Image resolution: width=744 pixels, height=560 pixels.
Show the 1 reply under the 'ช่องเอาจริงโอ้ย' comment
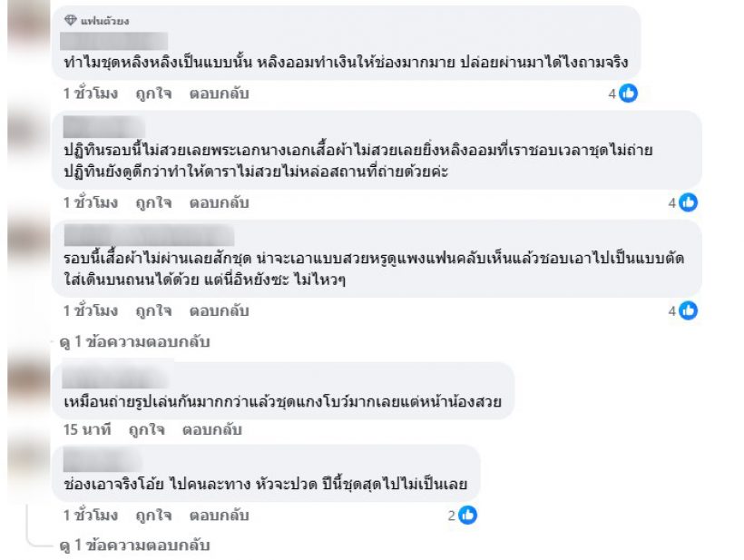(x=134, y=545)
